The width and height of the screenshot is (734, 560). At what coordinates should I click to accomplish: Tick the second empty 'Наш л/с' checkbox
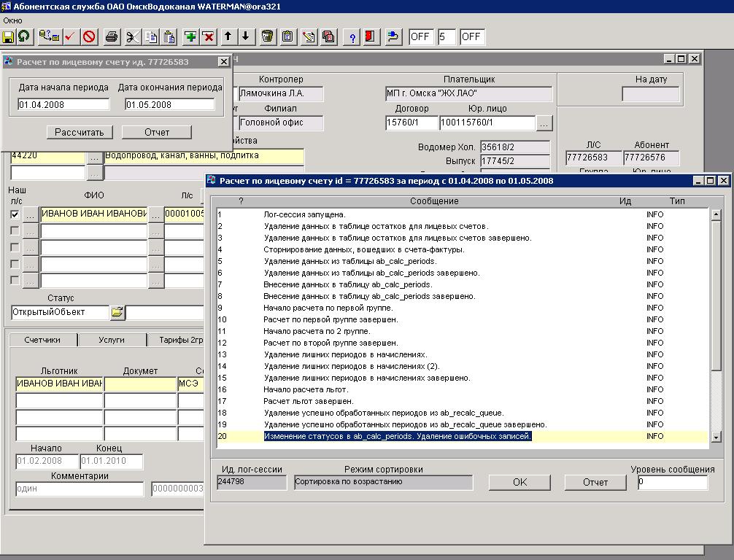[x=15, y=247]
